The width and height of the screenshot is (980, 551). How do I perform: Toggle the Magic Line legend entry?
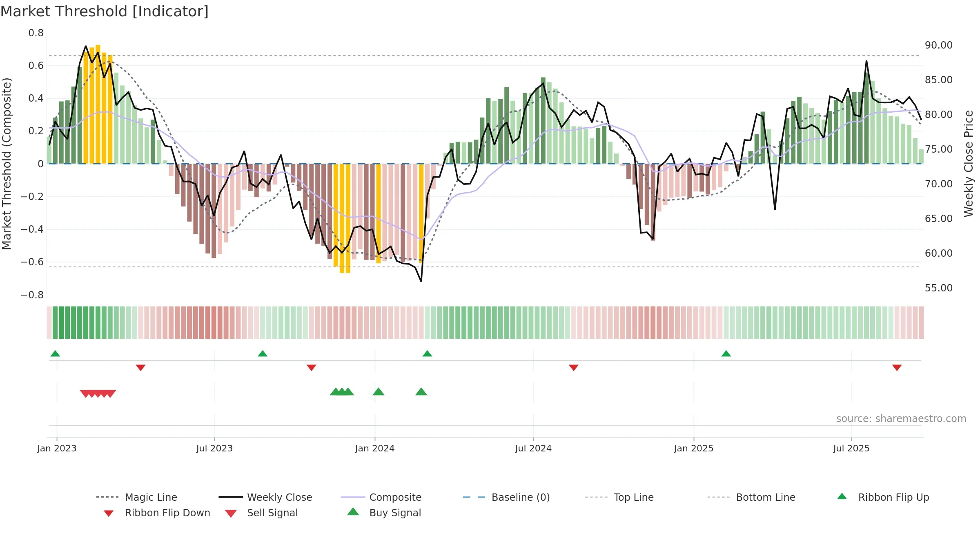click(136, 497)
